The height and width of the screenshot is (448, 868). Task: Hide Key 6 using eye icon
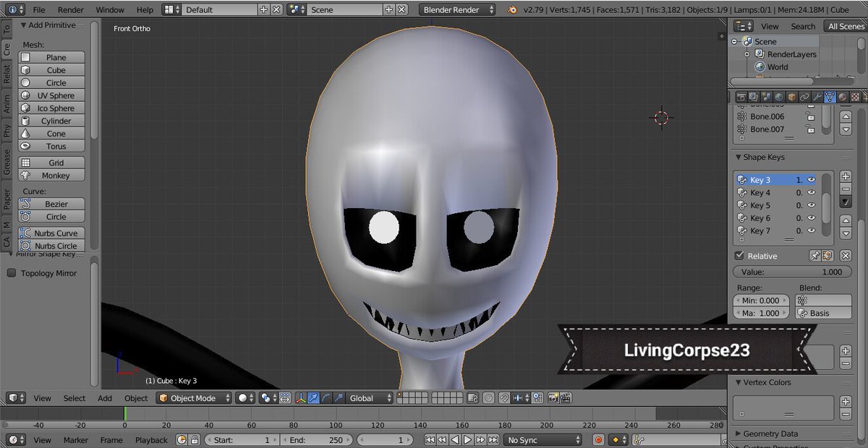[x=812, y=217]
